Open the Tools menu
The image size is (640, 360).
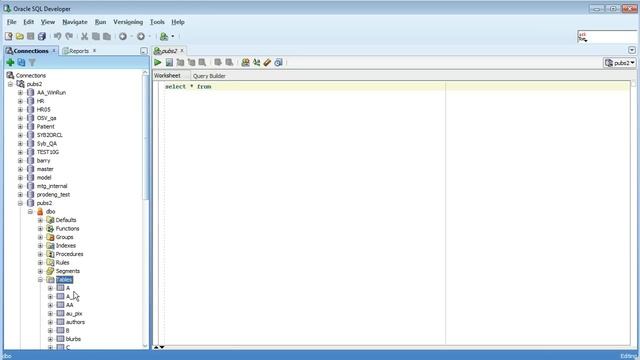tap(157, 22)
